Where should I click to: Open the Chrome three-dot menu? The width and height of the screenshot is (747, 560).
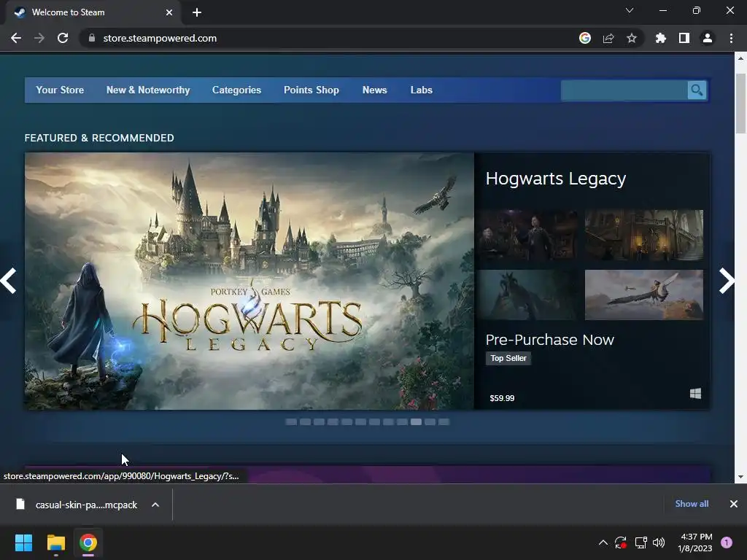[x=731, y=38]
